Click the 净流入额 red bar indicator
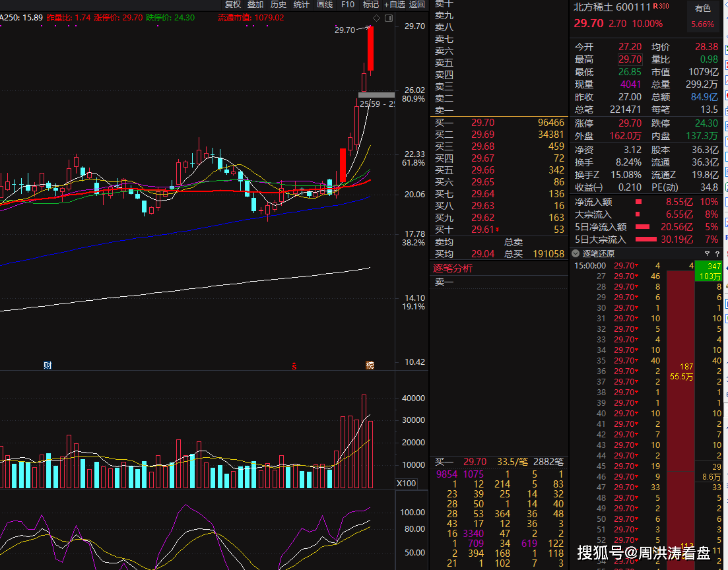This screenshot has width=728, height=570. click(x=638, y=202)
